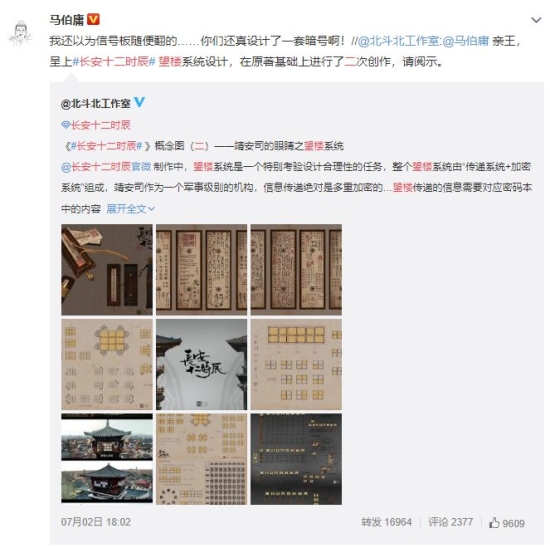The width and height of the screenshot is (550, 548).
Task: Like the post via thumbs-up icon
Action: (494, 522)
